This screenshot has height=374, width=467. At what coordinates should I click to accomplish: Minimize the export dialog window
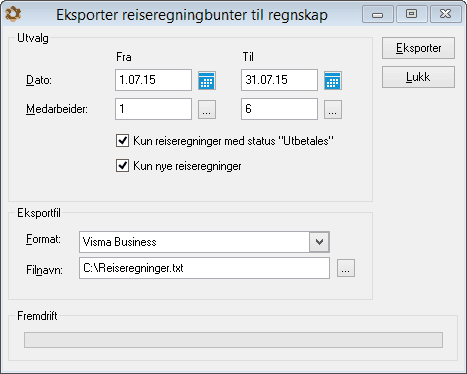[x=378, y=14]
